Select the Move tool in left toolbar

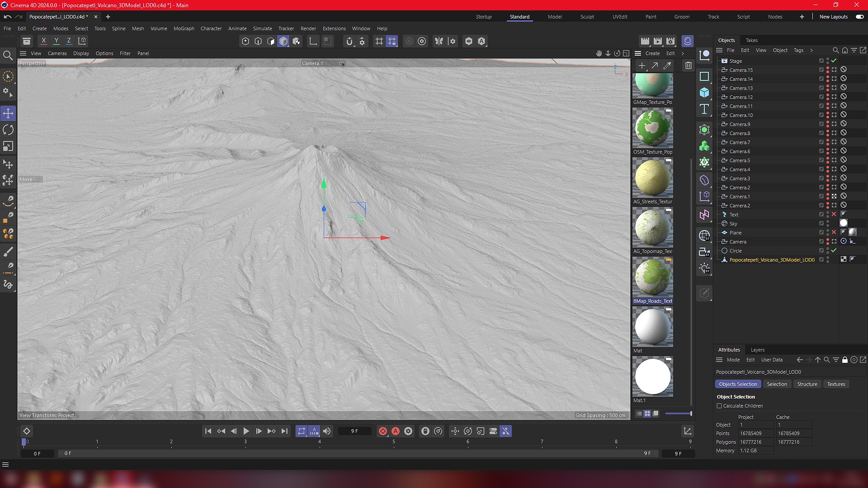[8, 113]
